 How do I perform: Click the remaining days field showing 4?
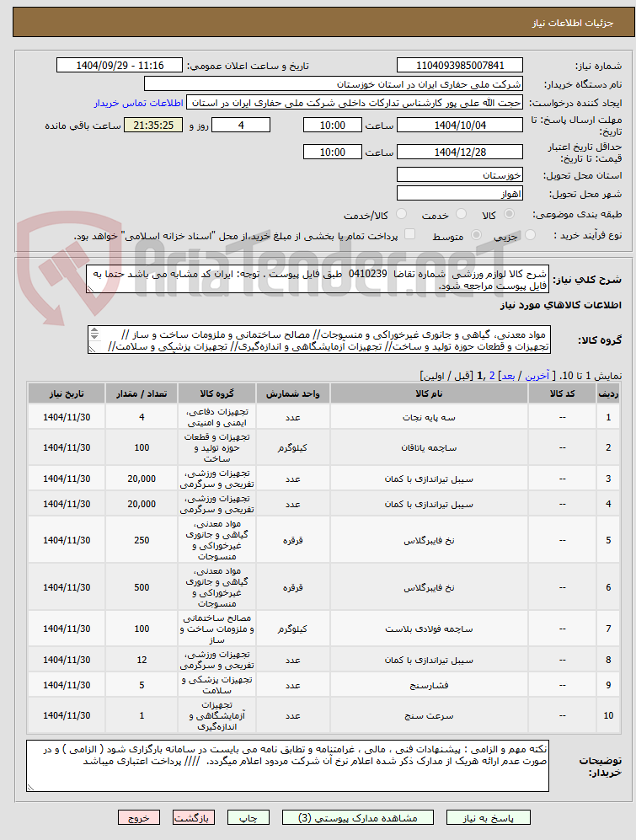(241, 125)
